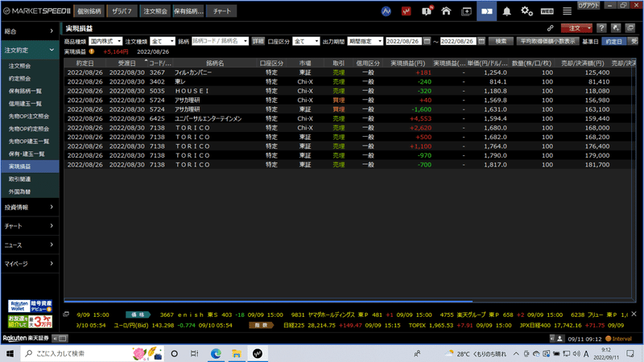
Task: Open 注文種類 dropdown showing 全て
Action: coord(163,41)
